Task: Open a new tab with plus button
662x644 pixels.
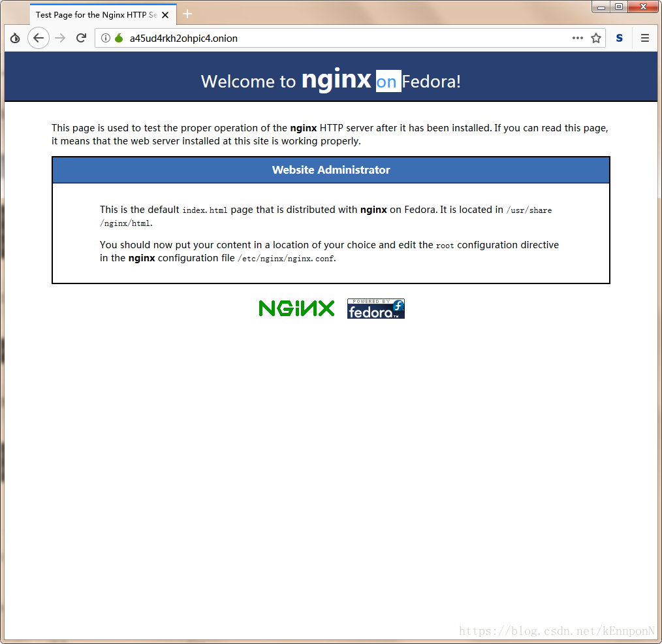Action: click(187, 14)
